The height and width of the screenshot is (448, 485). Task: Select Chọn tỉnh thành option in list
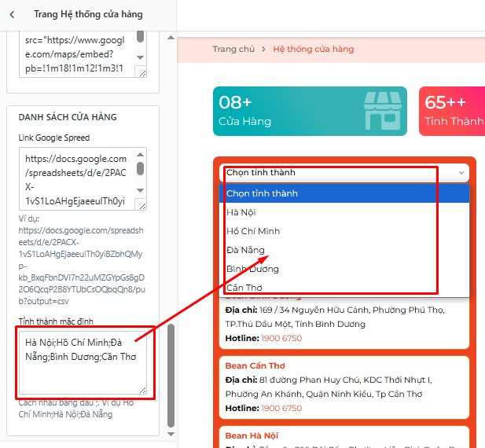(344, 193)
